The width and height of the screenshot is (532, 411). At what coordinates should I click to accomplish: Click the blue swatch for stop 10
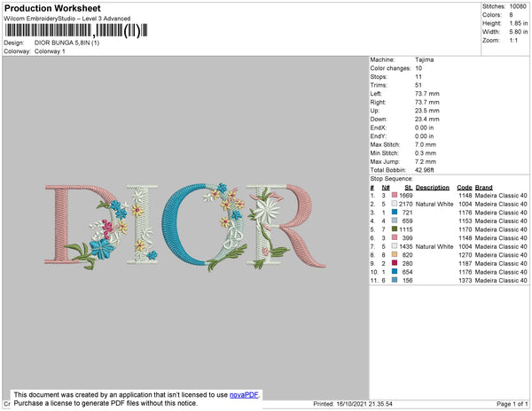point(395,272)
